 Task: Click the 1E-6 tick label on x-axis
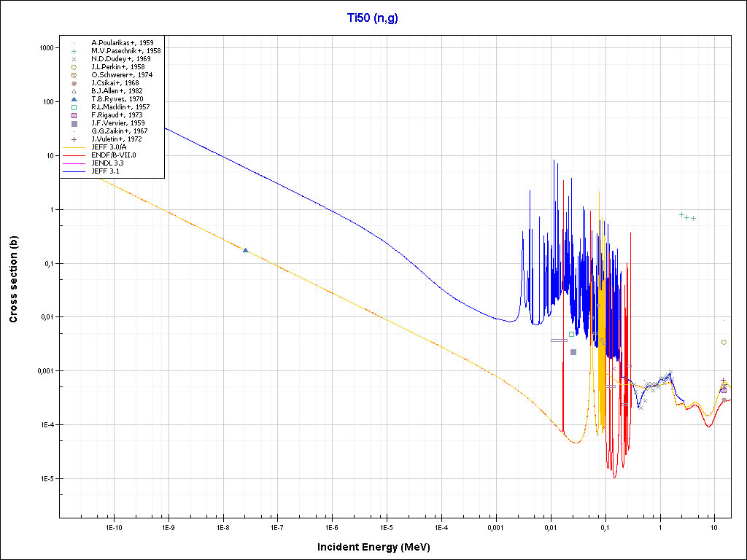(x=332, y=526)
